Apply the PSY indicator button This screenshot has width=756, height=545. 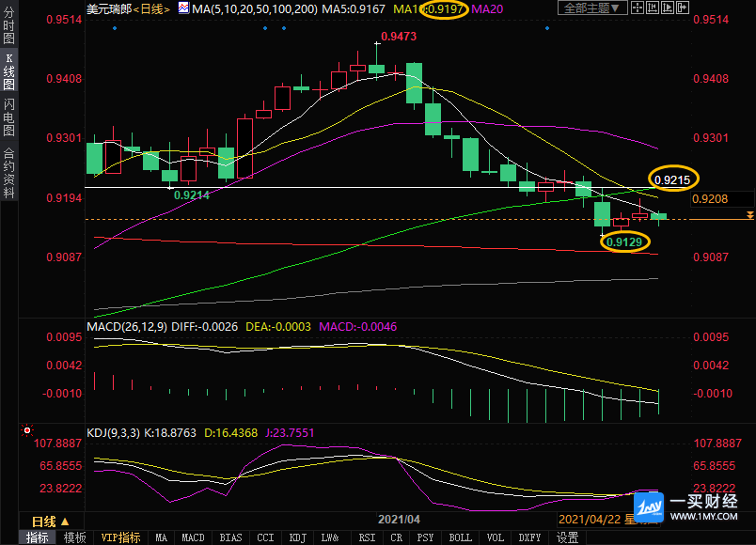point(425,537)
